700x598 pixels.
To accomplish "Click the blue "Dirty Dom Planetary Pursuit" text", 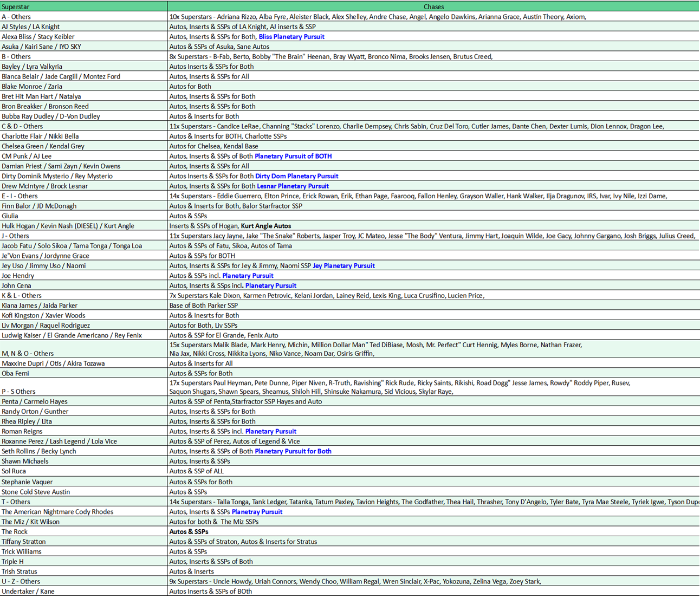I will 296,176.
